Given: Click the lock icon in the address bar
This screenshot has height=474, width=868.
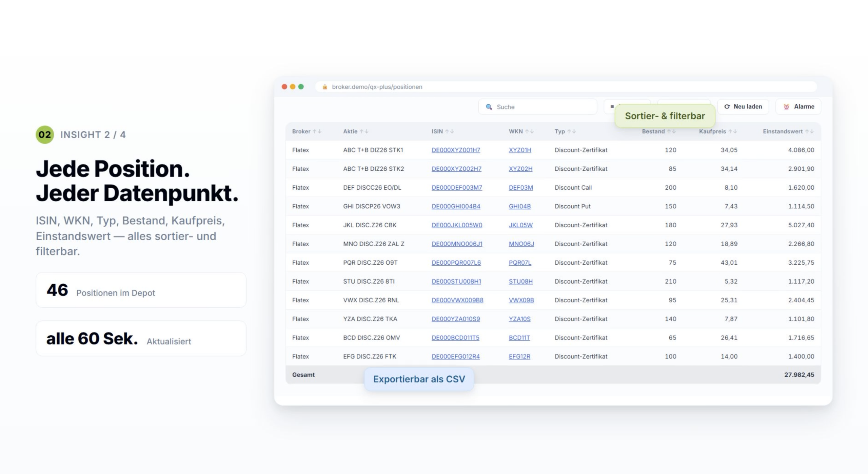Looking at the screenshot, I should pos(324,87).
